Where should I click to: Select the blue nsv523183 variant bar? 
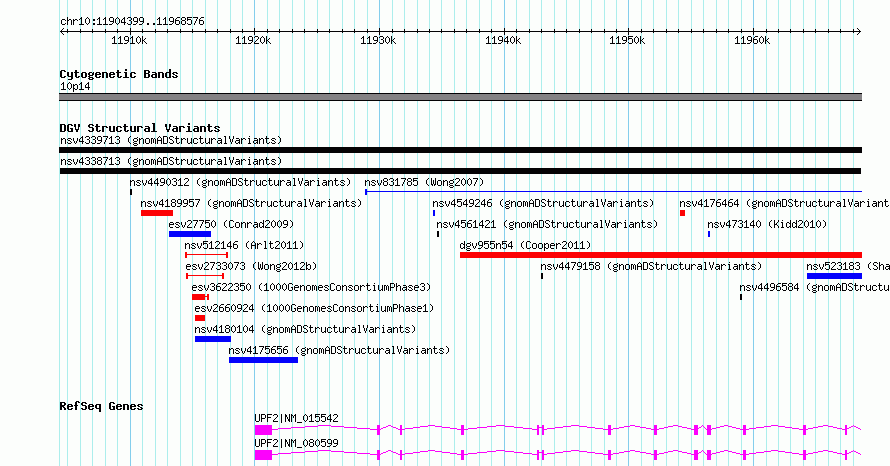pyautogui.click(x=834, y=276)
